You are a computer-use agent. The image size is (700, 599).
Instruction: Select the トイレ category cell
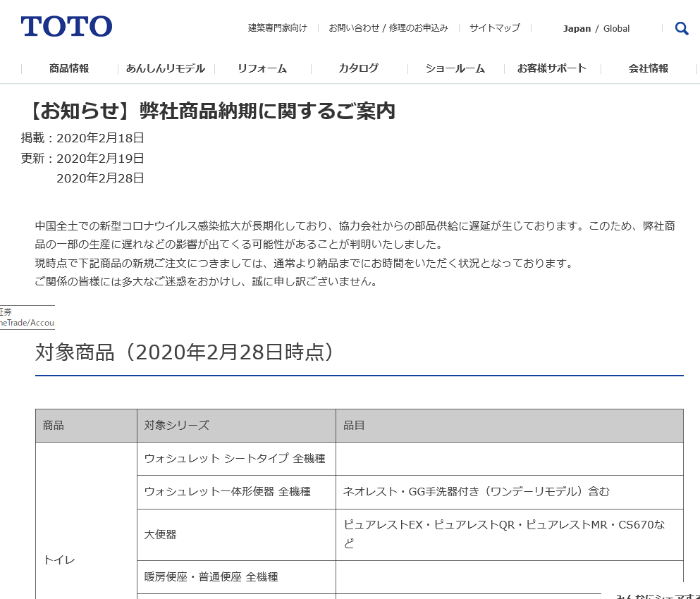(x=86, y=521)
